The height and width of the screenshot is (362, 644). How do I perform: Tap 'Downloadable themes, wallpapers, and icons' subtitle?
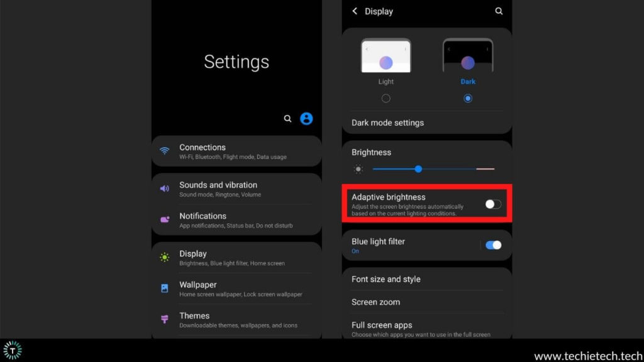238,326
